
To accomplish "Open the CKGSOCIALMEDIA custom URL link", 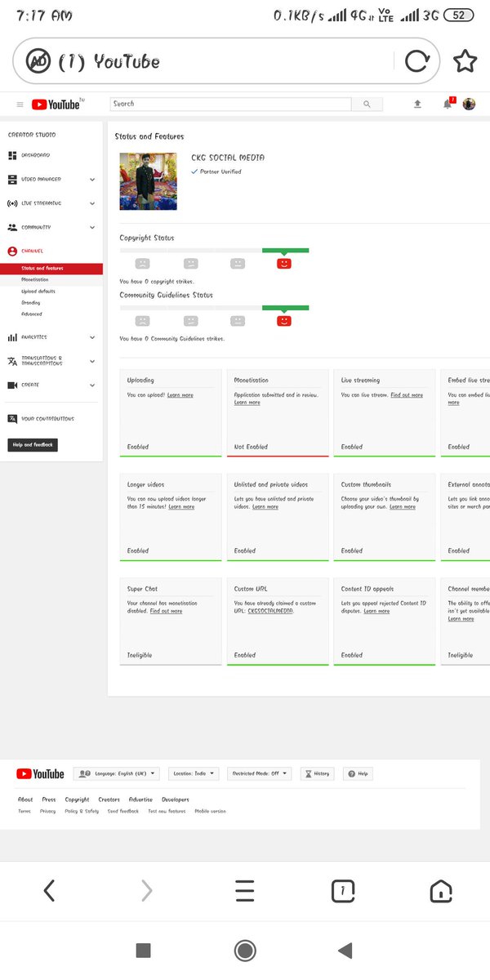I will click(271, 611).
